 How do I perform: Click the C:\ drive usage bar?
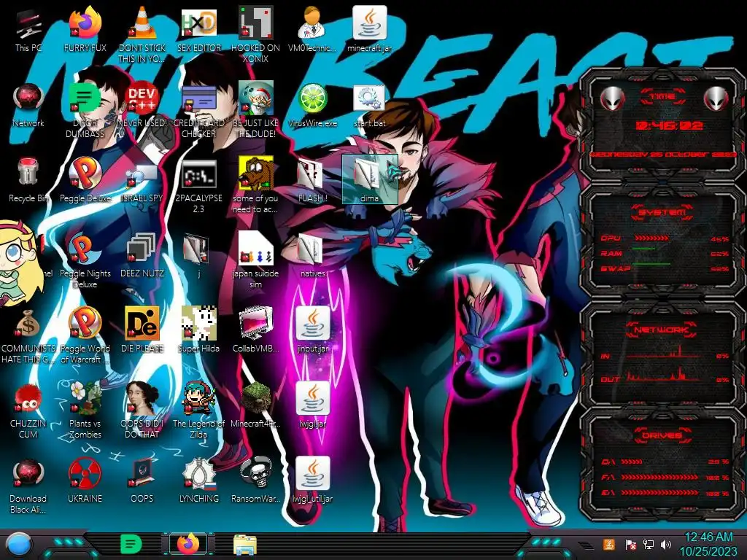[632, 462]
